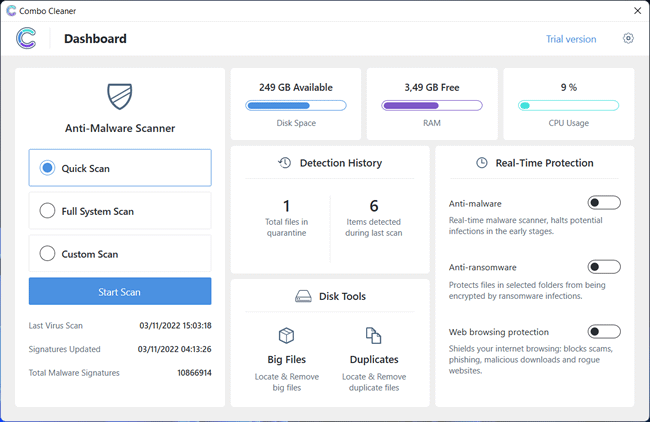
Task: Click the Anti-Malware Scanner shield icon
Action: [x=120, y=96]
